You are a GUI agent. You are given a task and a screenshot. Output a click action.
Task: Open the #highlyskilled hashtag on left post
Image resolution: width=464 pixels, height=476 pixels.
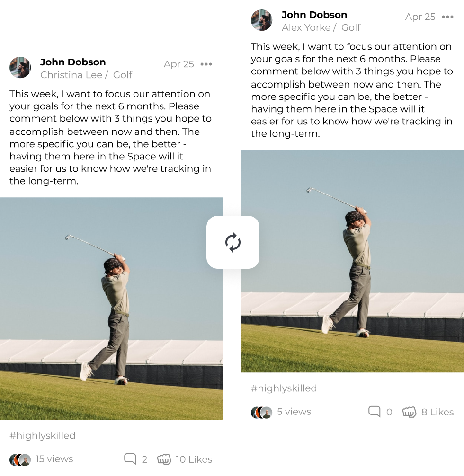point(43,435)
